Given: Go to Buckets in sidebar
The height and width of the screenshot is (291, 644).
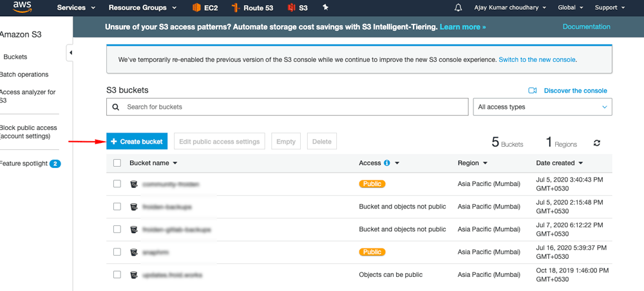Looking at the screenshot, I should pyautogui.click(x=15, y=57).
